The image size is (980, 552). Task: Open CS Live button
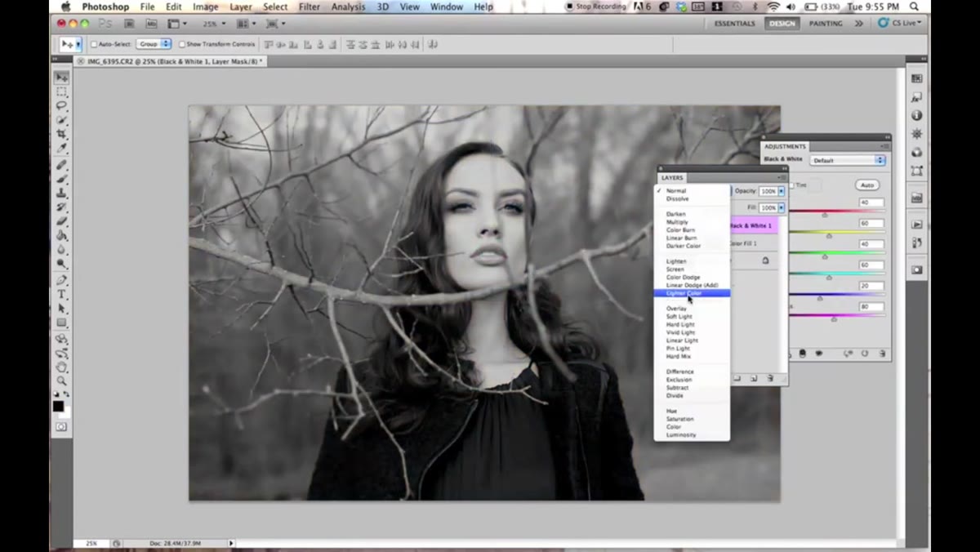tap(900, 24)
